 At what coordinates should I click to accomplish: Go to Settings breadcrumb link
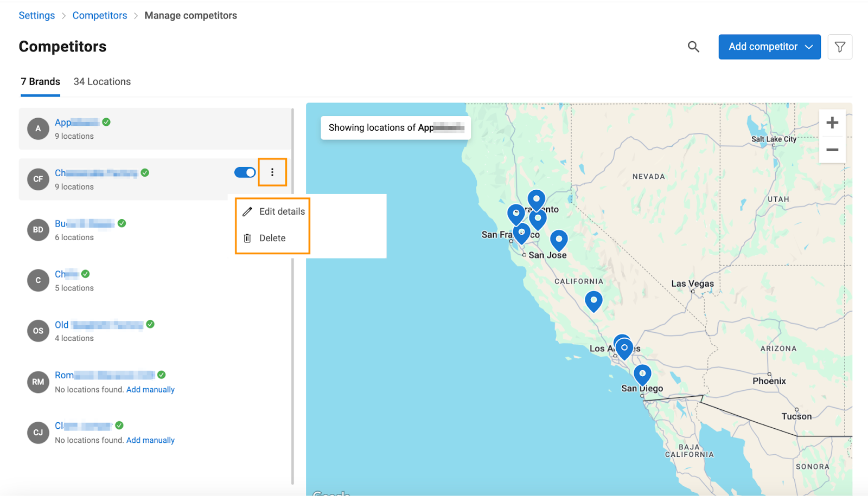[37, 16]
